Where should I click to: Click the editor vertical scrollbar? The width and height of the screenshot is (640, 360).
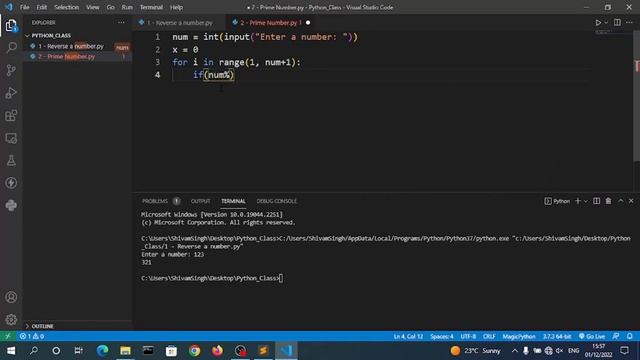click(x=636, y=96)
